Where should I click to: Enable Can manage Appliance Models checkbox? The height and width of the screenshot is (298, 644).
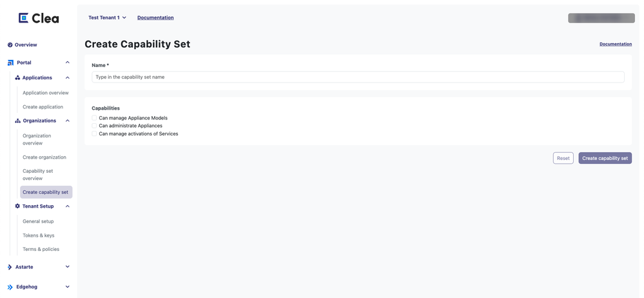pos(94,118)
